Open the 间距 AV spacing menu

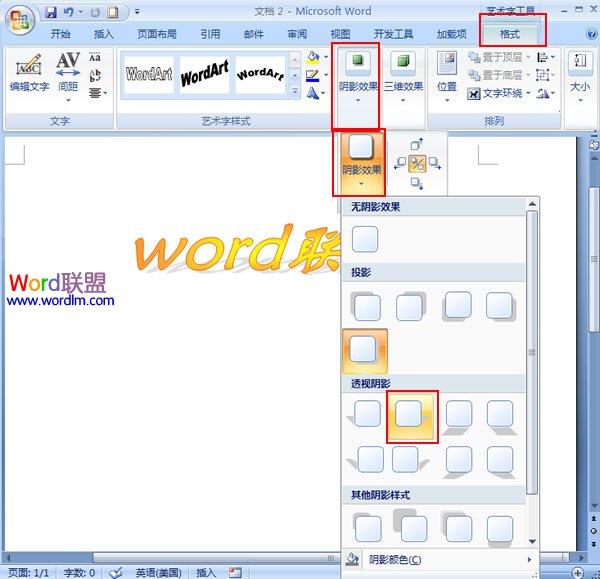coord(68,77)
